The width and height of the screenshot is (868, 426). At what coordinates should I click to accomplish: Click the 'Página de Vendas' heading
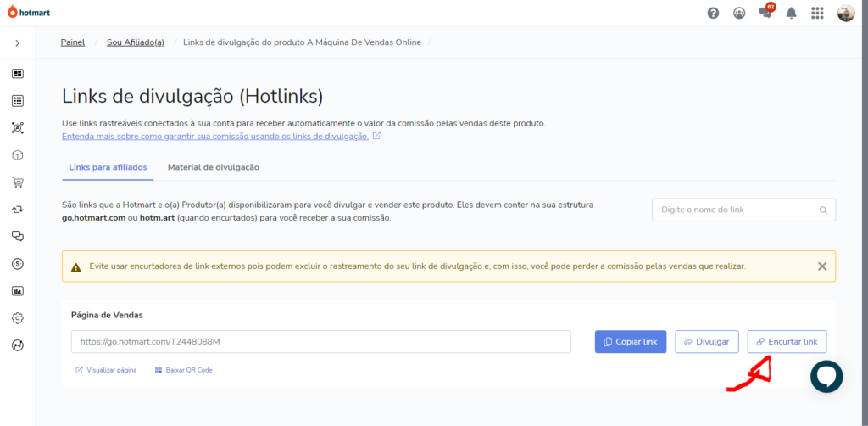click(107, 315)
